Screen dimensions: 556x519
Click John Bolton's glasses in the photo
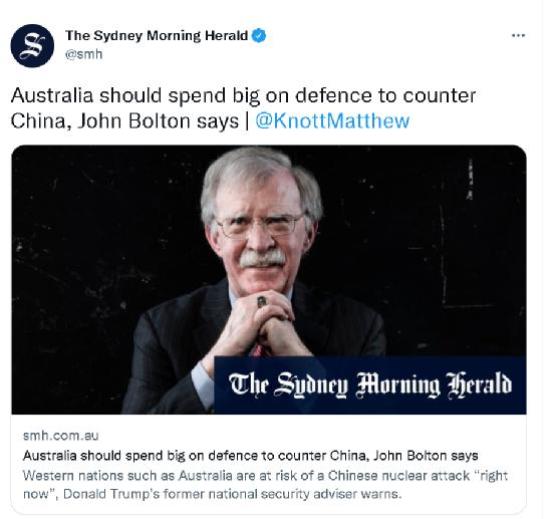click(x=259, y=225)
